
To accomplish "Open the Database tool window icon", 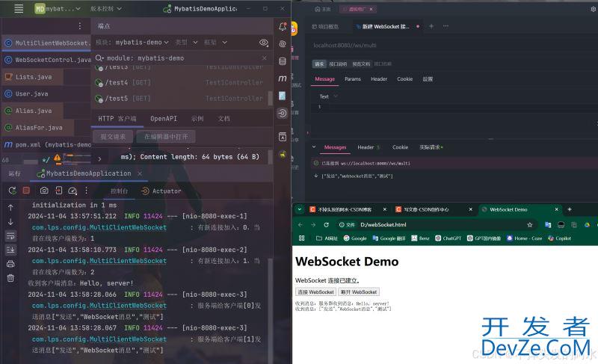I will pos(283,61).
